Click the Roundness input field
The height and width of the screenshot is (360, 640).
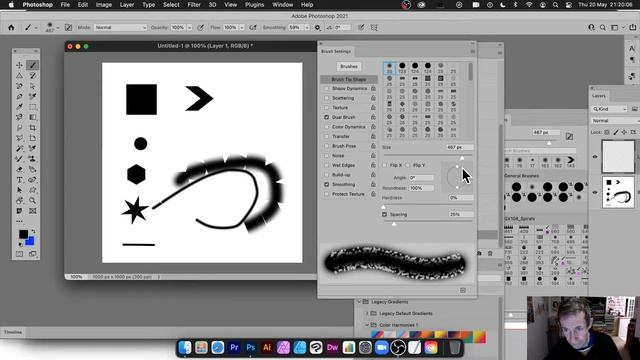pyautogui.click(x=421, y=188)
